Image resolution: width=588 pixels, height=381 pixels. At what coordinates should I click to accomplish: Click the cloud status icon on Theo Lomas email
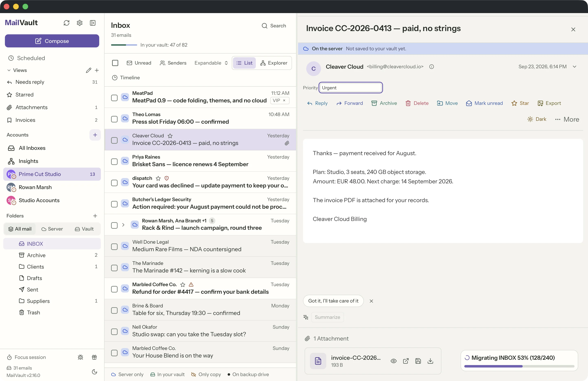pyautogui.click(x=125, y=119)
